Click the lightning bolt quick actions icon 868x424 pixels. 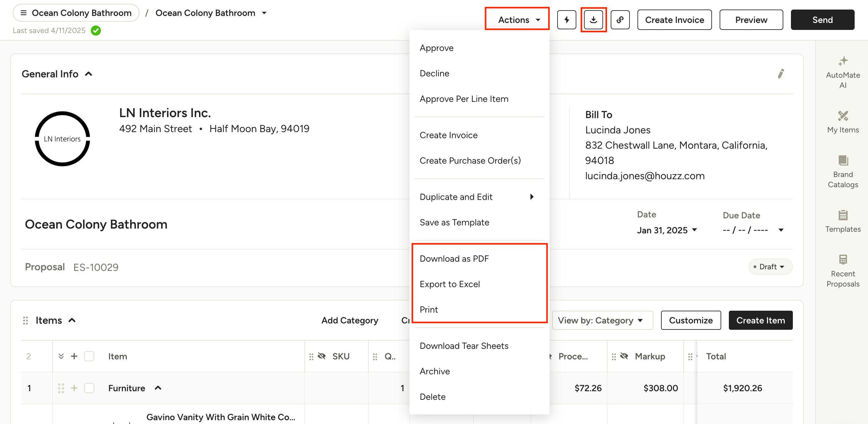(x=566, y=20)
